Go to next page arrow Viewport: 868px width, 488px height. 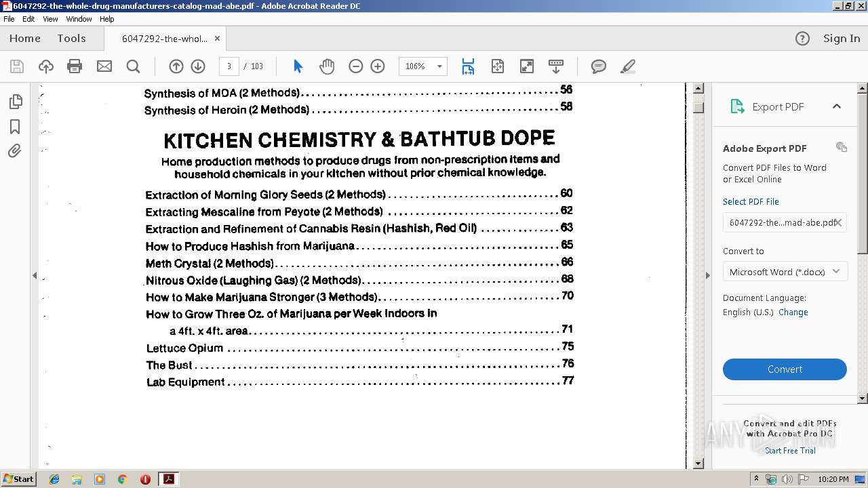pos(198,66)
